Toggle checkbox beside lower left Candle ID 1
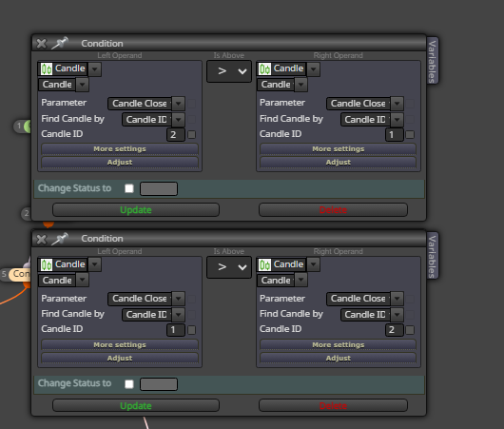Viewport: 504px width, 429px height. (x=191, y=330)
